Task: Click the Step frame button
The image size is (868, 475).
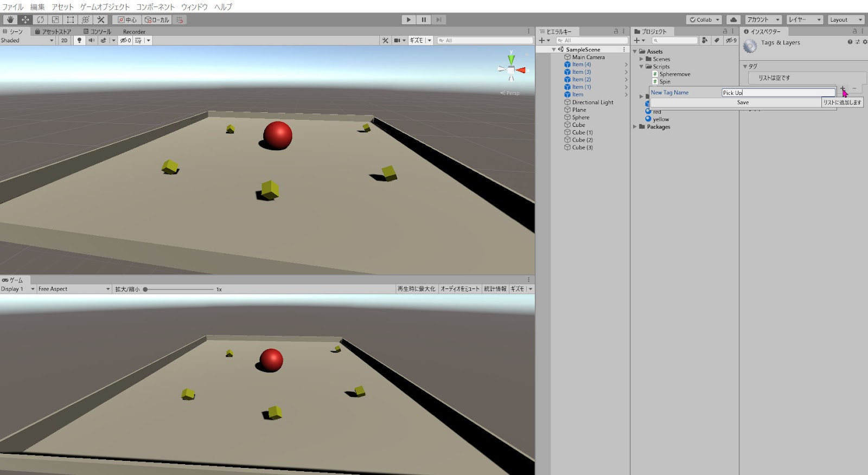Action: click(x=439, y=20)
